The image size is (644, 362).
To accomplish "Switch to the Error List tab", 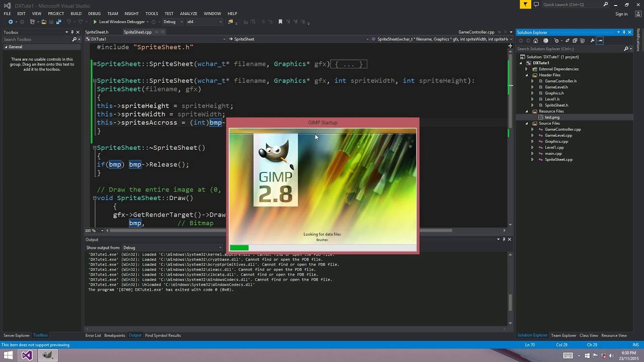I will point(93,335).
